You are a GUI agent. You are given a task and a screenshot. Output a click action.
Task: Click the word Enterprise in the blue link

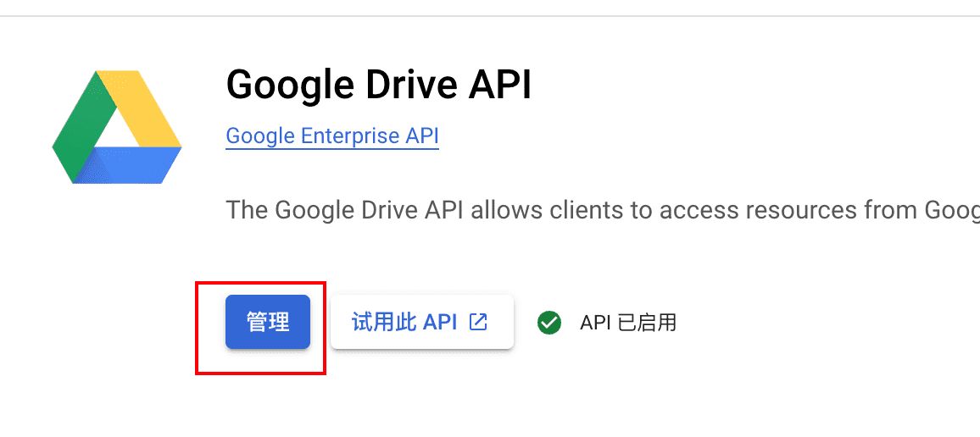pyautogui.click(x=348, y=136)
